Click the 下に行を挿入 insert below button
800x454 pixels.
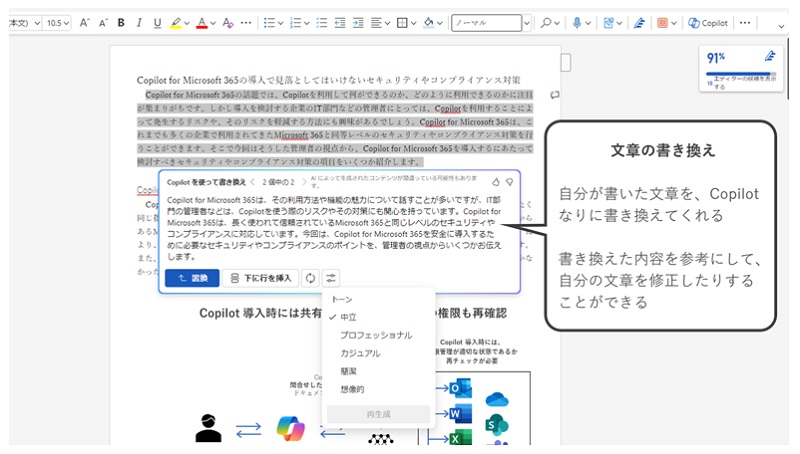[x=260, y=278]
